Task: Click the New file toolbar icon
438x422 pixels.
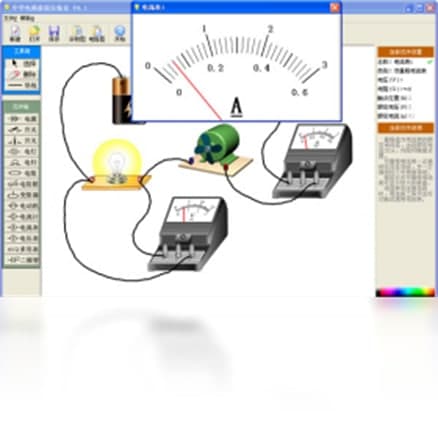Action: coord(15,33)
